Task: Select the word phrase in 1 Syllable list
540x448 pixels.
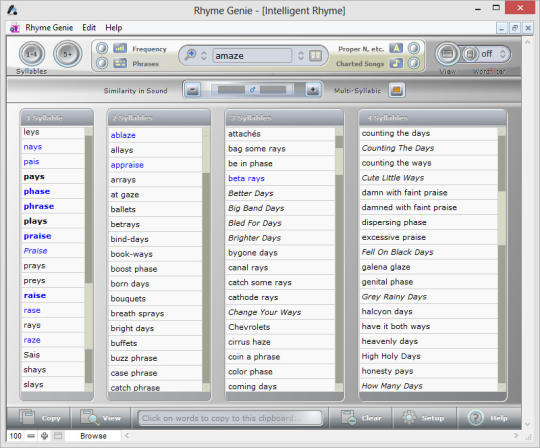Action: [39, 206]
